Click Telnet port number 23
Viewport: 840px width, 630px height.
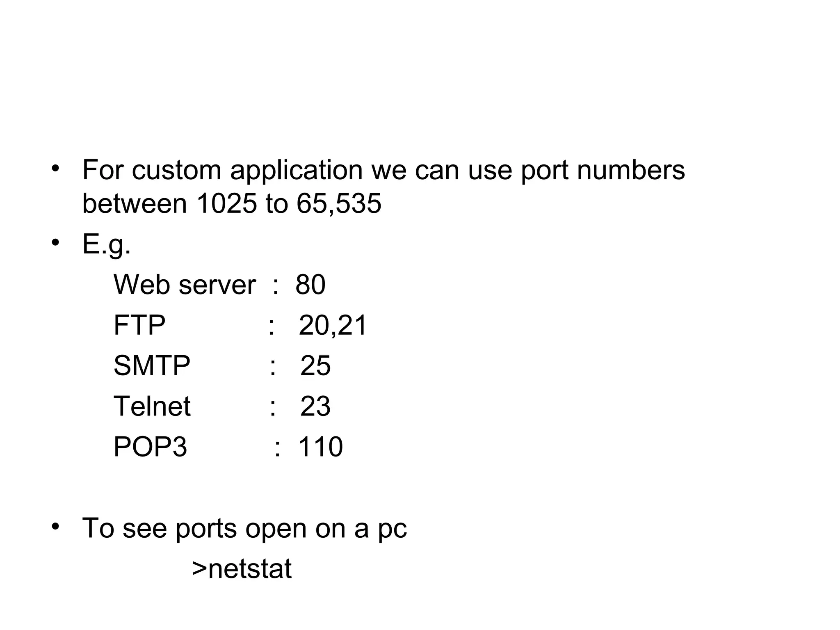coord(315,406)
